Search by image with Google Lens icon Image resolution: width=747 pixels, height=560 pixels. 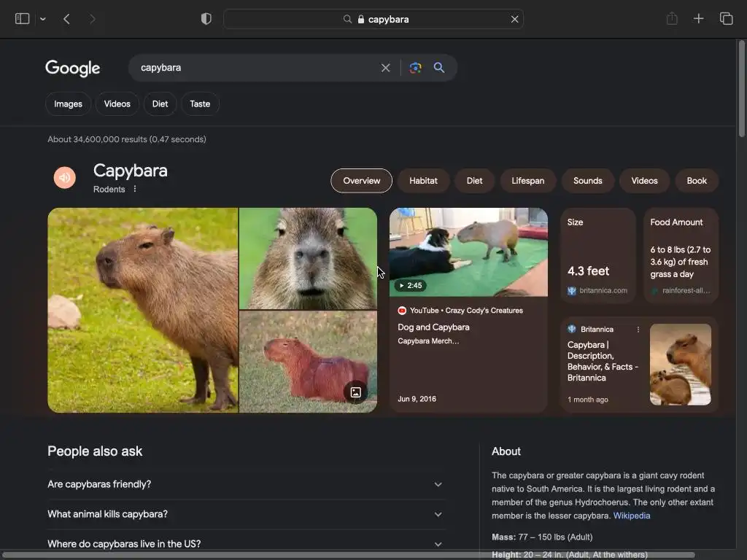click(x=415, y=68)
